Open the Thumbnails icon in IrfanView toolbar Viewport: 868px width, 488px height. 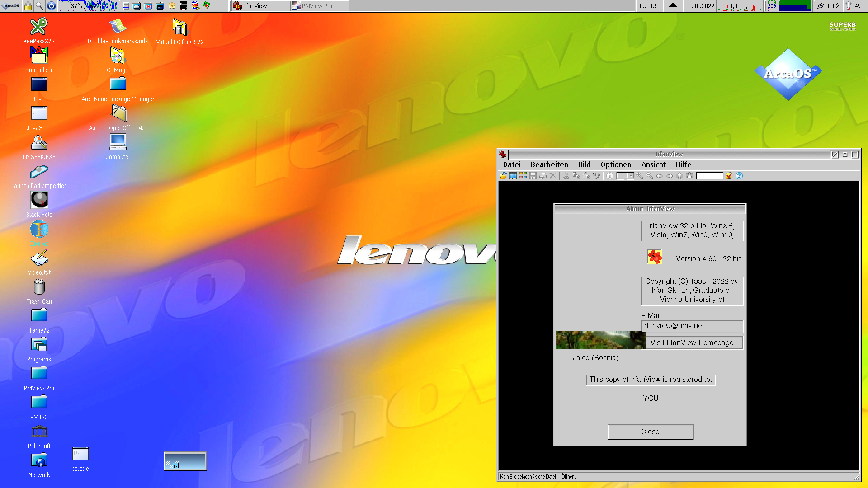[x=523, y=176]
